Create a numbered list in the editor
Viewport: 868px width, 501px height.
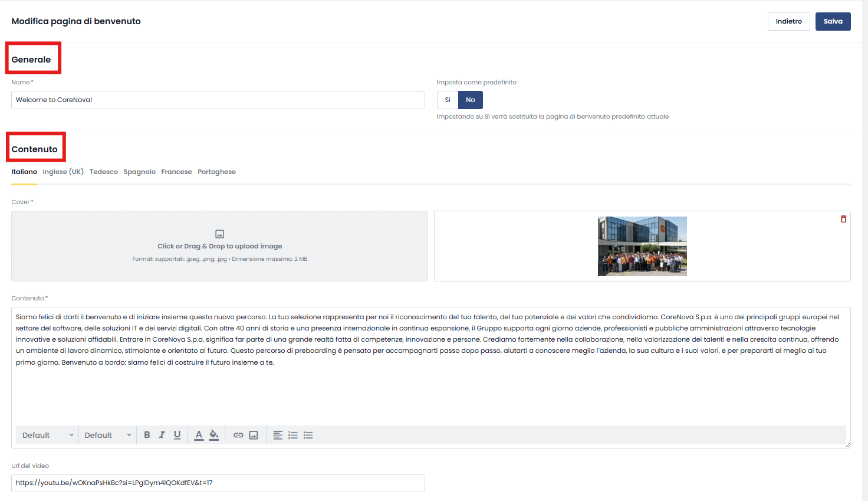pos(293,435)
